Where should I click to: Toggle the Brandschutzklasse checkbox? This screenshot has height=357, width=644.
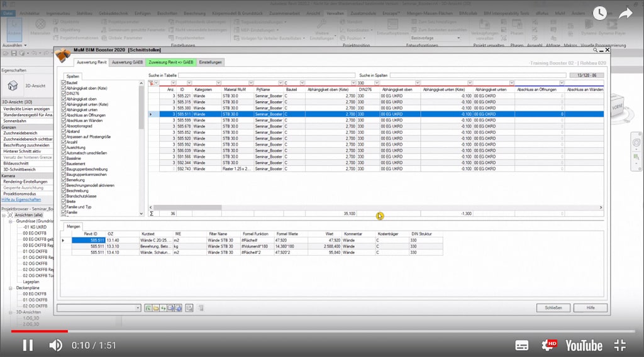64,196
